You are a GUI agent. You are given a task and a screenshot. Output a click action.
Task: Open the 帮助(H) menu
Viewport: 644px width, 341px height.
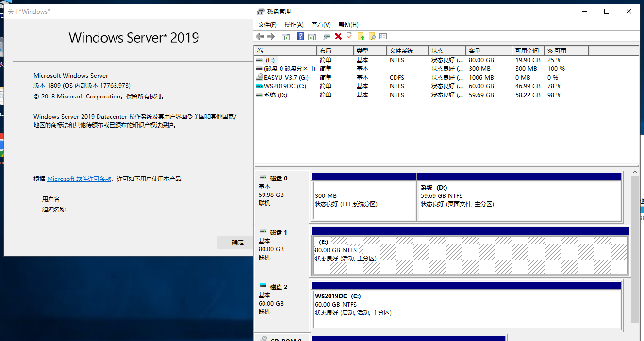tap(348, 25)
